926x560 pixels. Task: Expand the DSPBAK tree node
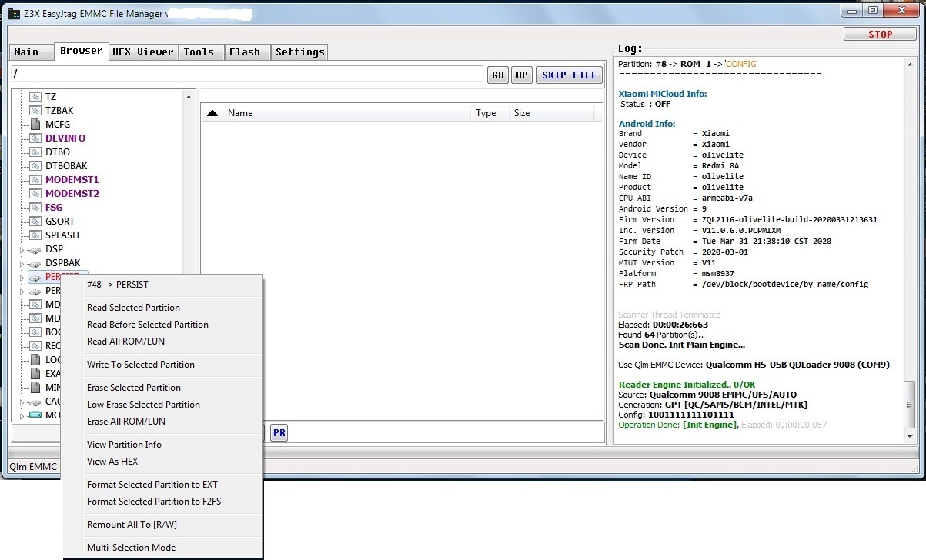(22, 264)
